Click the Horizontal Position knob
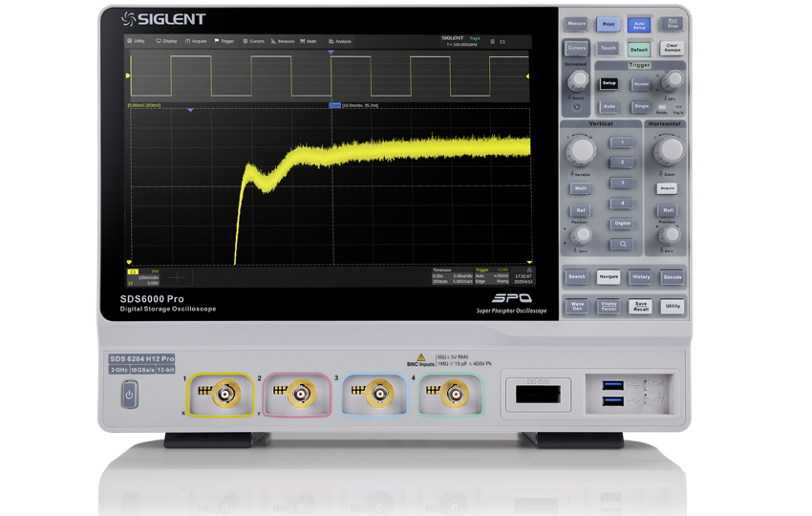The height and width of the screenshot is (516, 812). 669,235
